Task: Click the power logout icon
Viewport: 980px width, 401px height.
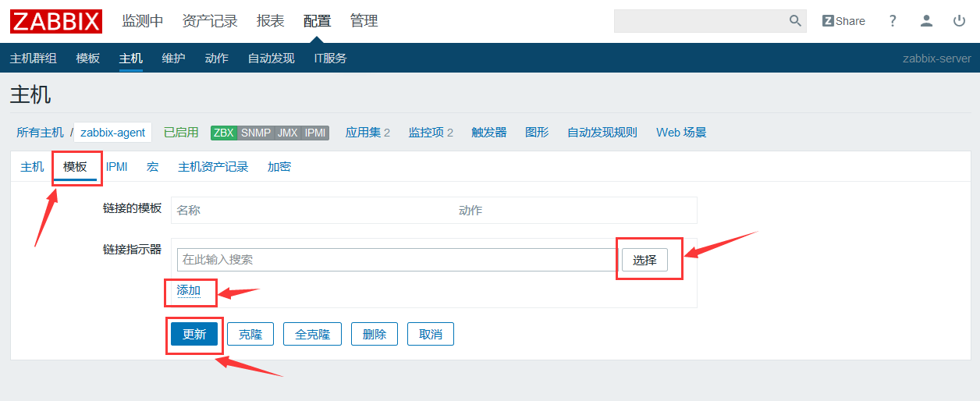Action: [960, 21]
